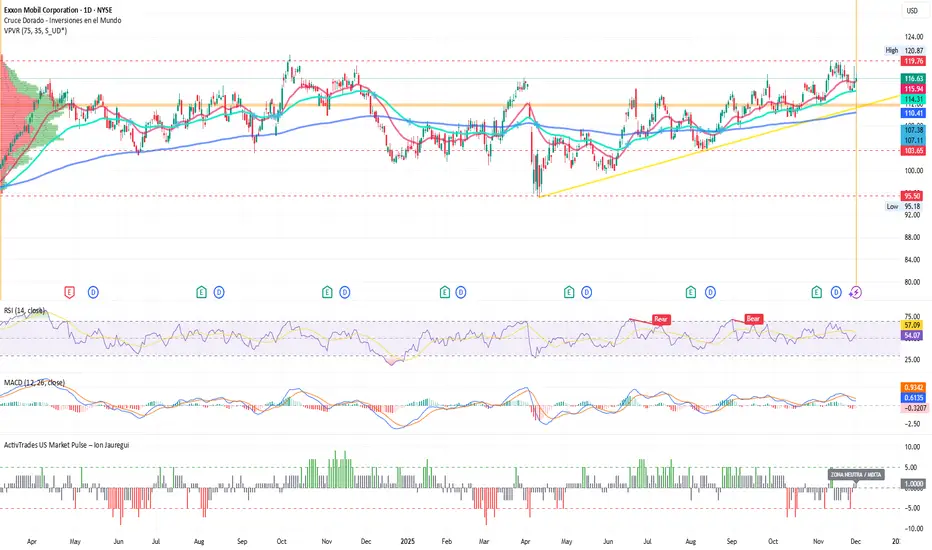Viewport: 932px width, 550px height.
Task: Select the earnings E marker at early November 2024
Action: pyautogui.click(x=327, y=292)
